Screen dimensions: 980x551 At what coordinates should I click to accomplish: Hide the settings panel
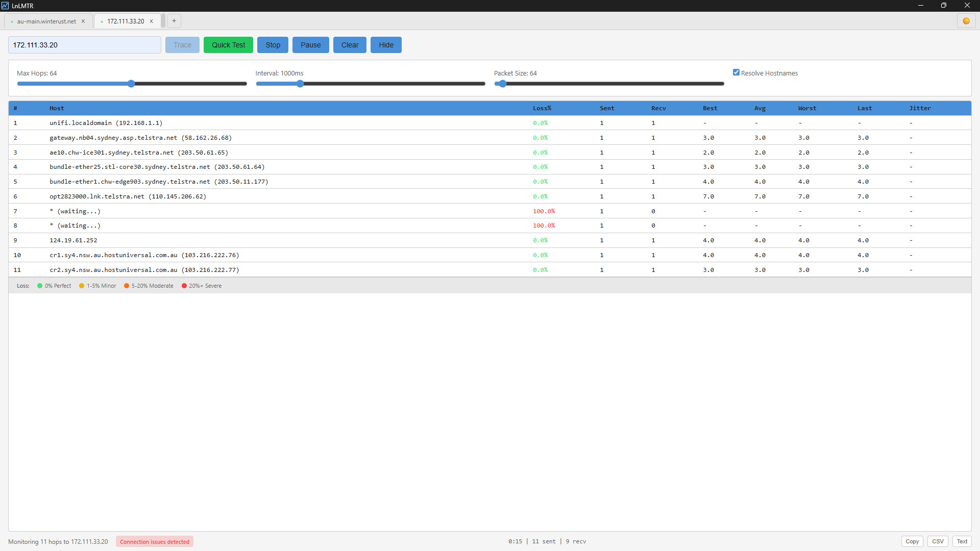pos(386,45)
